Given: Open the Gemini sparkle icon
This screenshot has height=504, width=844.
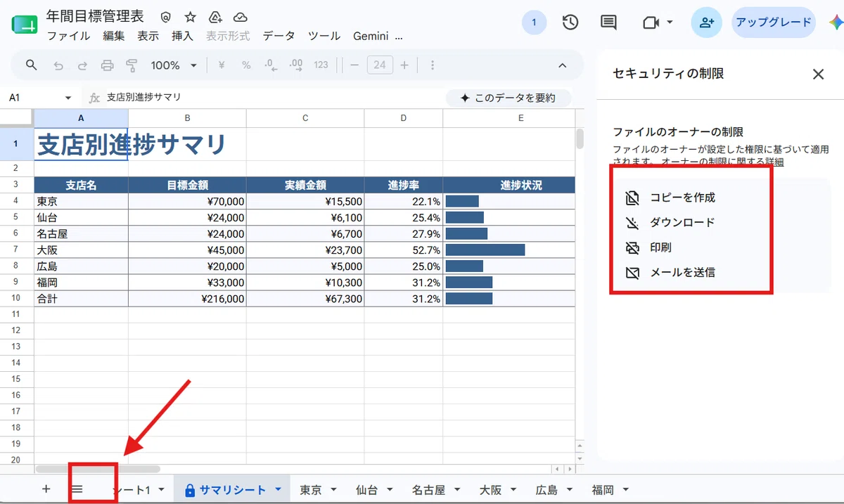Looking at the screenshot, I should [x=836, y=22].
